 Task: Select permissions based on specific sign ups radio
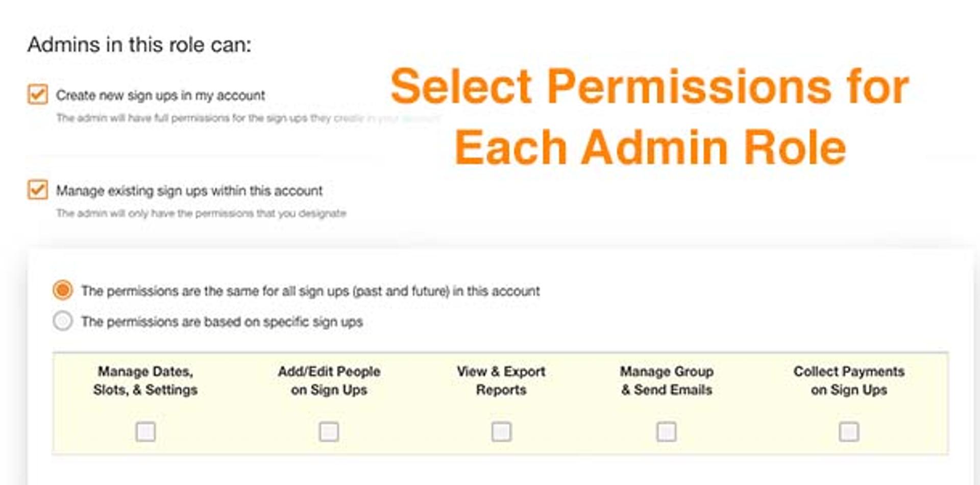tap(63, 321)
